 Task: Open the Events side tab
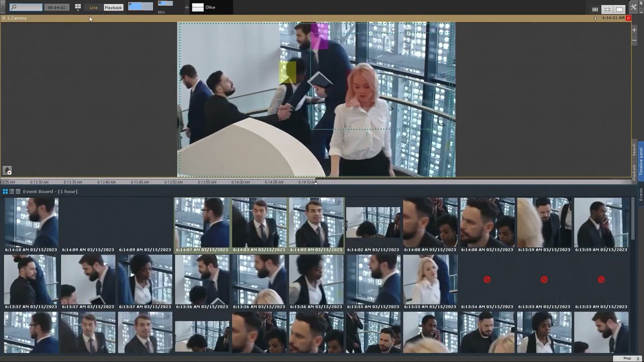[x=641, y=195]
